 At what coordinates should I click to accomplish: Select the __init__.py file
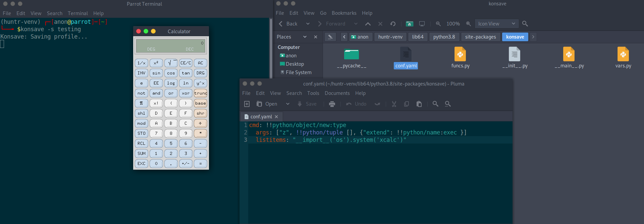click(515, 58)
